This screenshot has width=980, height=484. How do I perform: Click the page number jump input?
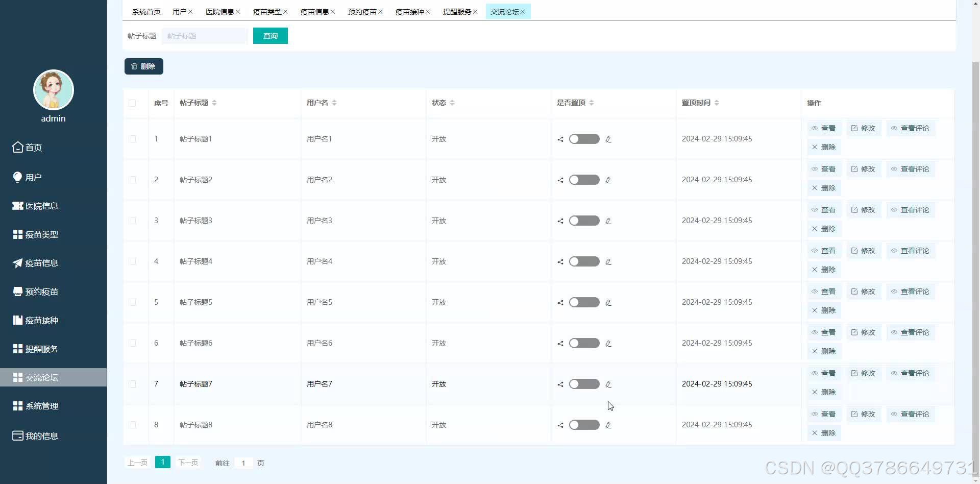point(243,463)
